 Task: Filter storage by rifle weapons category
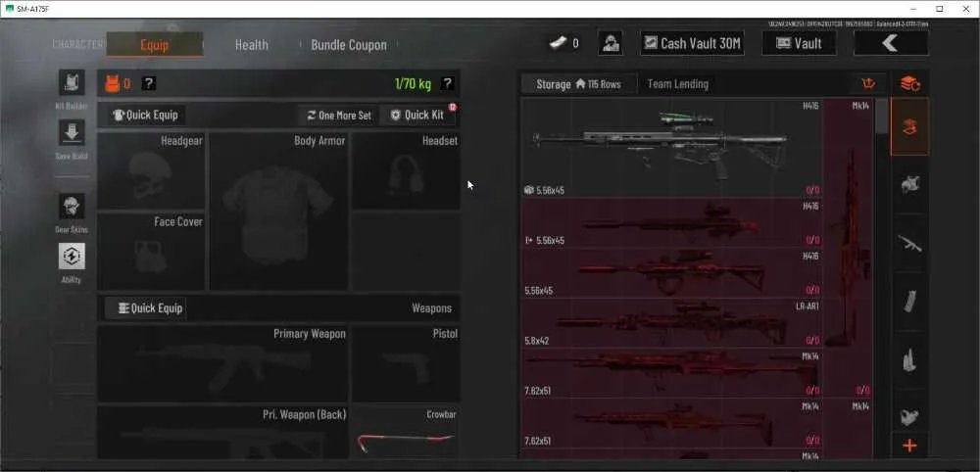[x=909, y=244]
